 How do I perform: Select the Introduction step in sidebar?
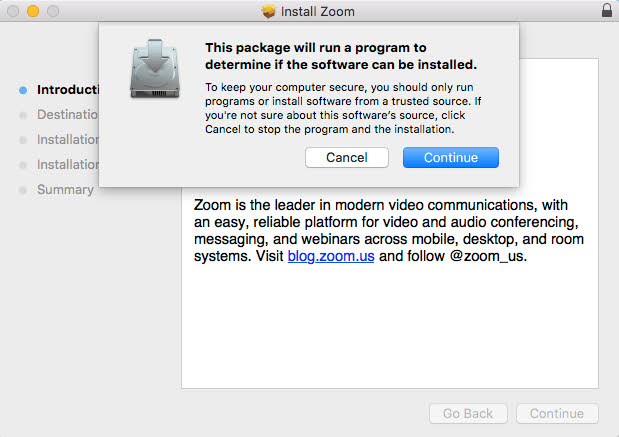tap(68, 90)
